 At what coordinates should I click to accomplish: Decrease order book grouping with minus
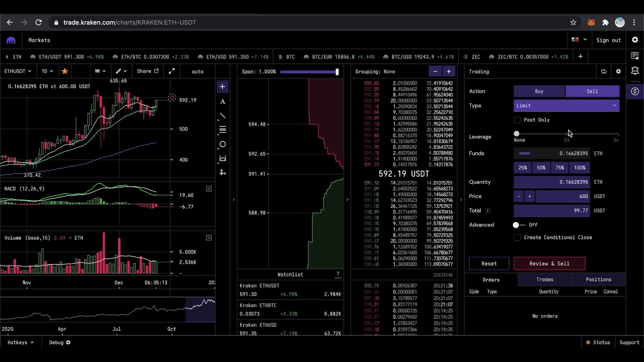click(435, 71)
